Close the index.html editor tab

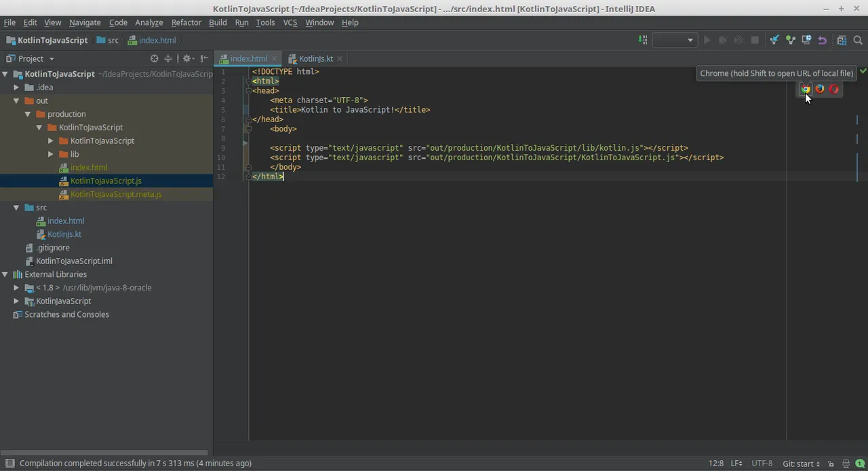(274, 58)
